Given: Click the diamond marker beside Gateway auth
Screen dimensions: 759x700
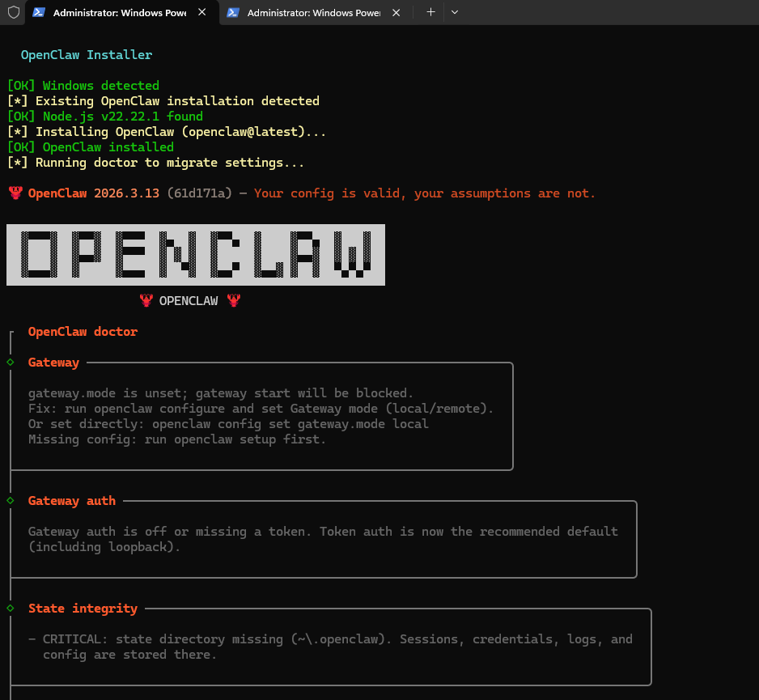Looking at the screenshot, I should [x=11, y=501].
